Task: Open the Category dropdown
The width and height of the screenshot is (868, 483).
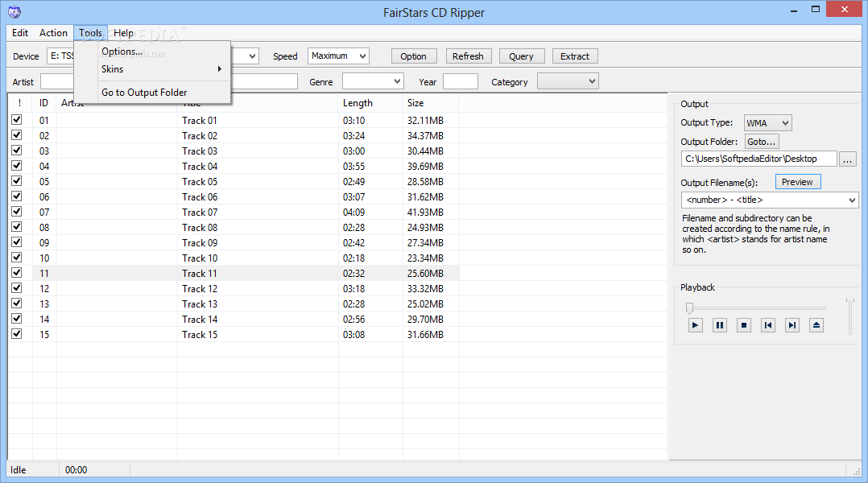Action: (x=568, y=81)
